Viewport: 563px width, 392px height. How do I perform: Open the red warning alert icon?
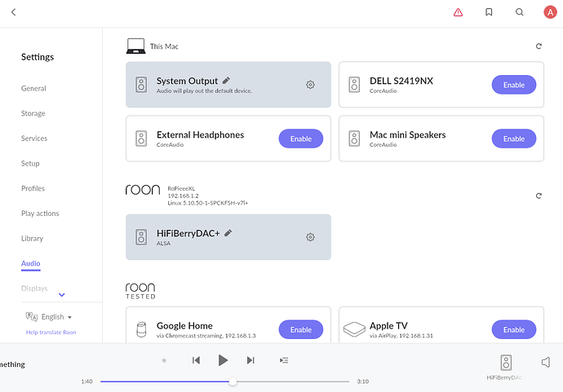click(x=458, y=12)
